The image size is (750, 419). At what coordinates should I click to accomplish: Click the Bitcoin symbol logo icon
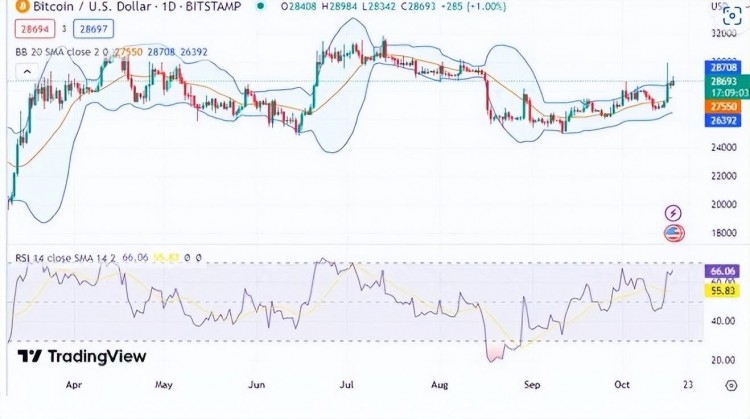click(22, 6)
